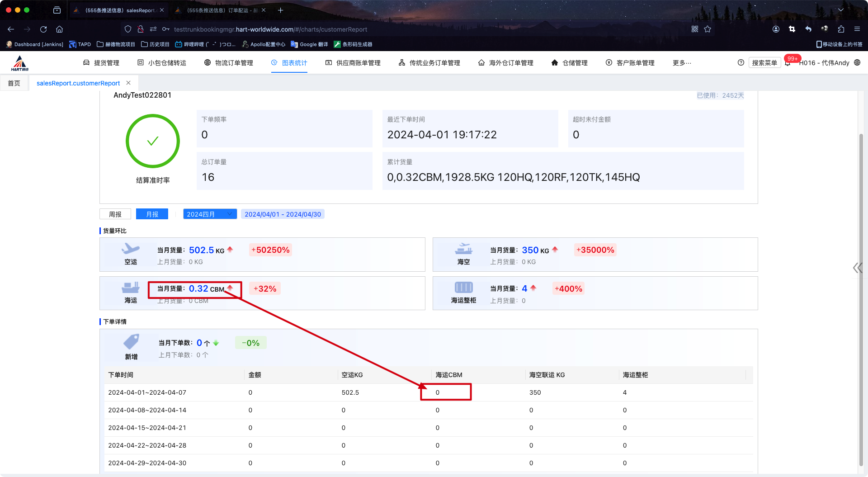Expand the 更多 navigation menu
The image size is (868, 477).
point(681,63)
